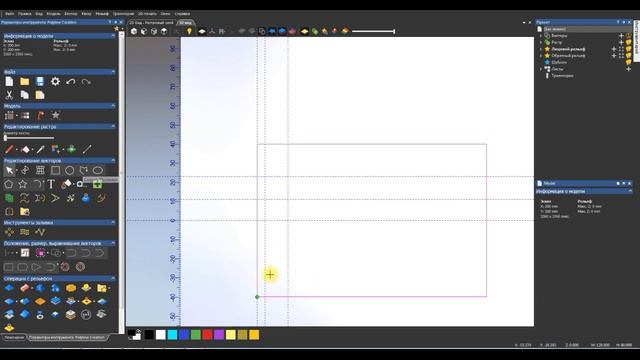Click the vector library folder icon
The width and height of the screenshot is (640, 360).
(x=24, y=212)
